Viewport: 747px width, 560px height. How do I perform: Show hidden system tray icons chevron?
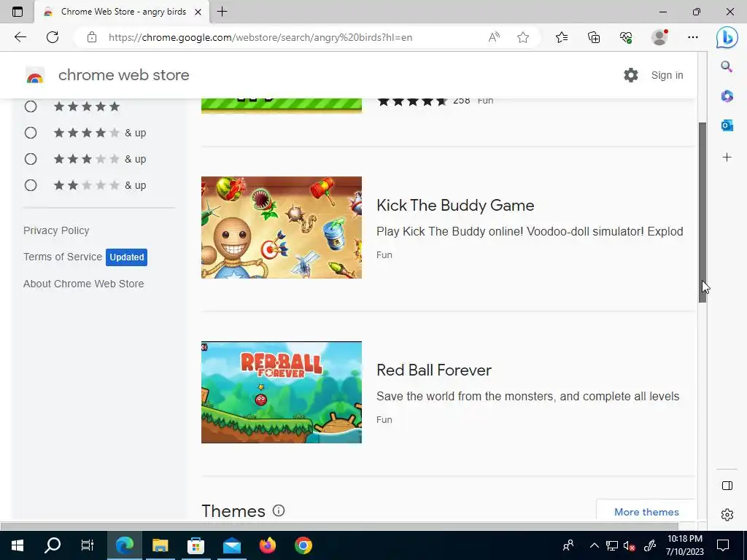[594, 545]
